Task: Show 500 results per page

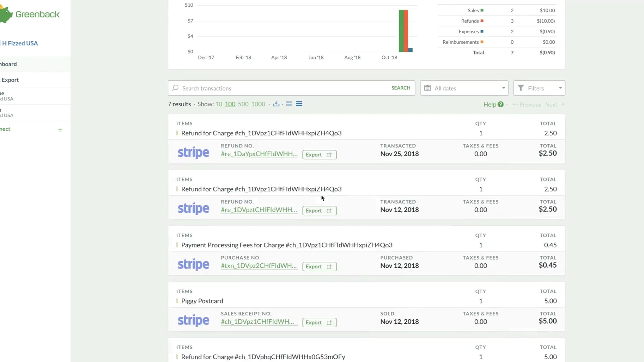Action: point(243,104)
